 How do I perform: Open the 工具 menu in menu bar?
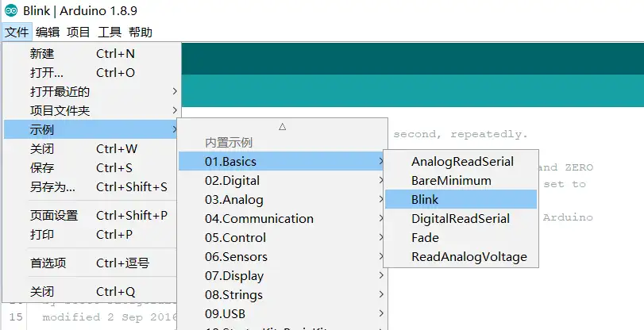point(110,33)
